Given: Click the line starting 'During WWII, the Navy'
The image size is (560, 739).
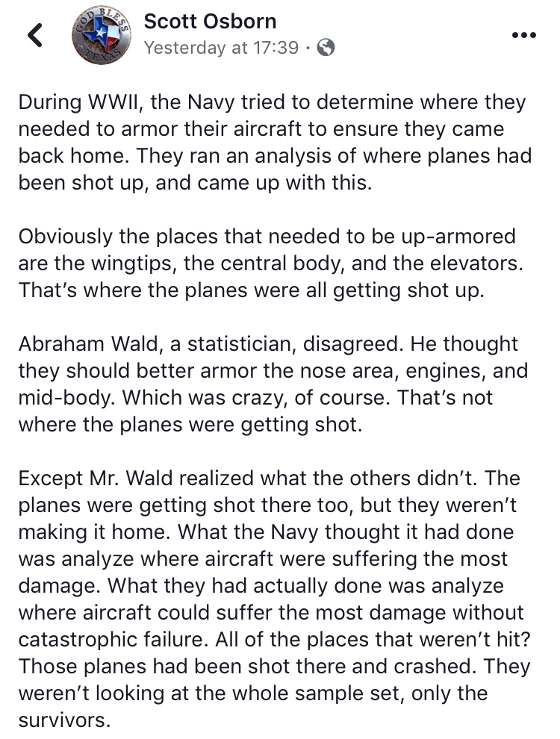Looking at the screenshot, I should (272, 102).
